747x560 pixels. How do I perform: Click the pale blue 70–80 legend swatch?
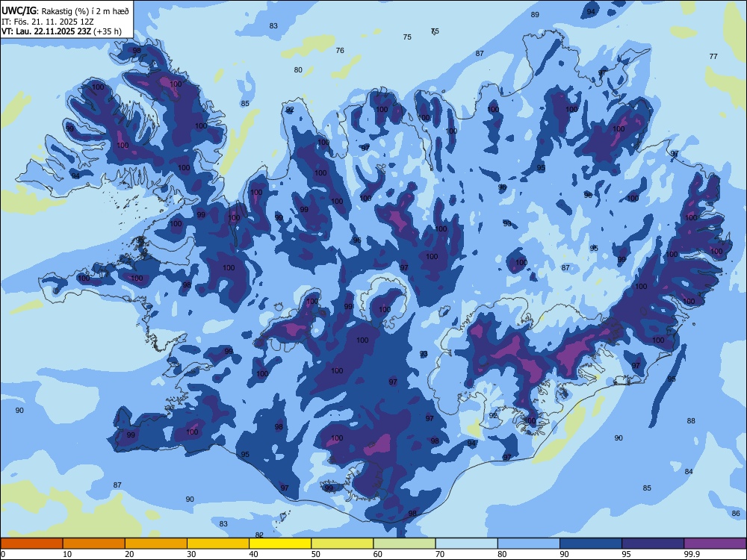[x=466, y=544]
